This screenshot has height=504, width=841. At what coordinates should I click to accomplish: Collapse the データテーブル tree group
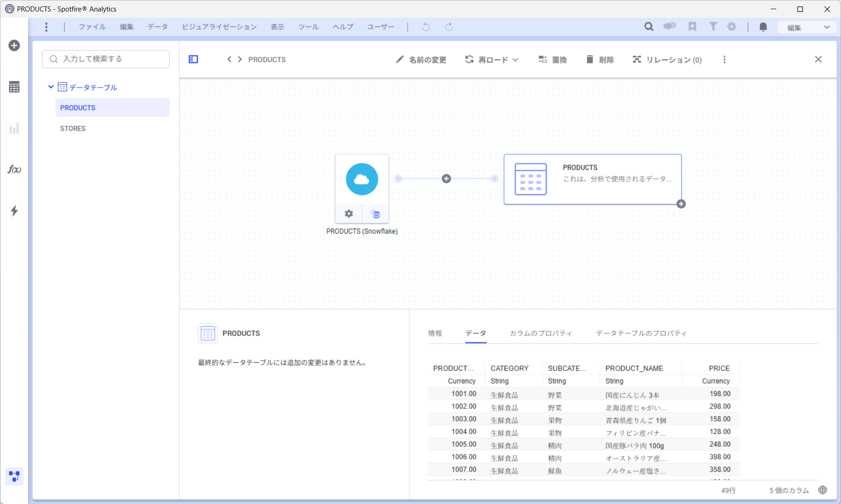click(x=51, y=87)
